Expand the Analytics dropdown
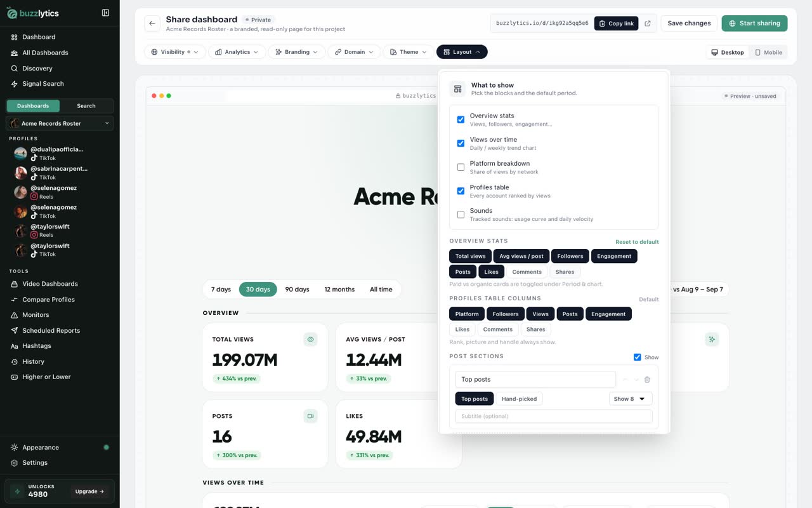812x508 pixels. [237, 52]
